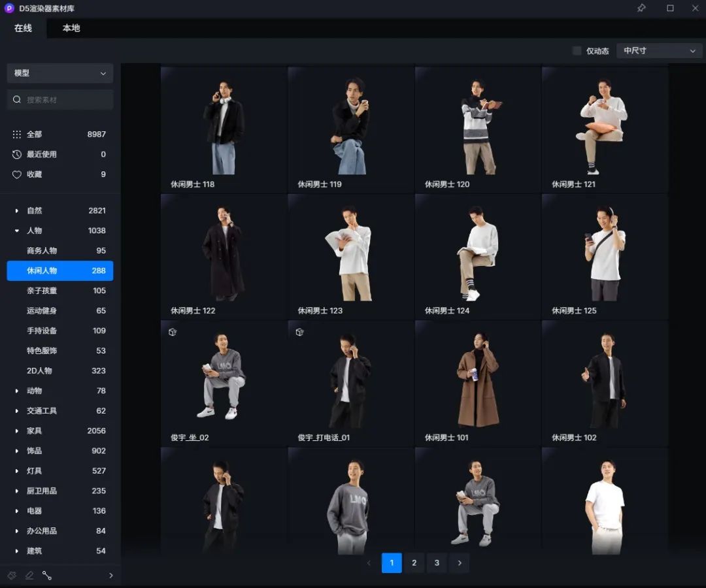This screenshot has height=588, width=706.
Task: Click the path tool icon in bottom-left toolbar
Action: 47,576
